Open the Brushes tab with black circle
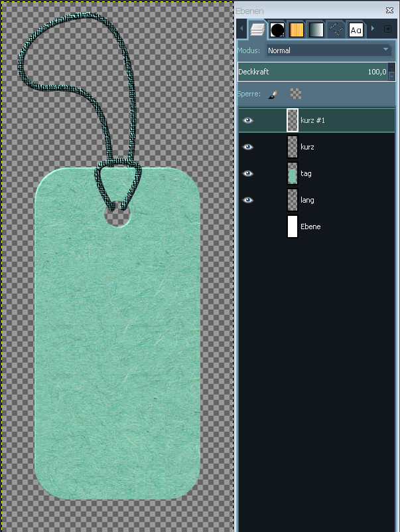Image resolution: width=400 pixels, height=532 pixels. 277,29
